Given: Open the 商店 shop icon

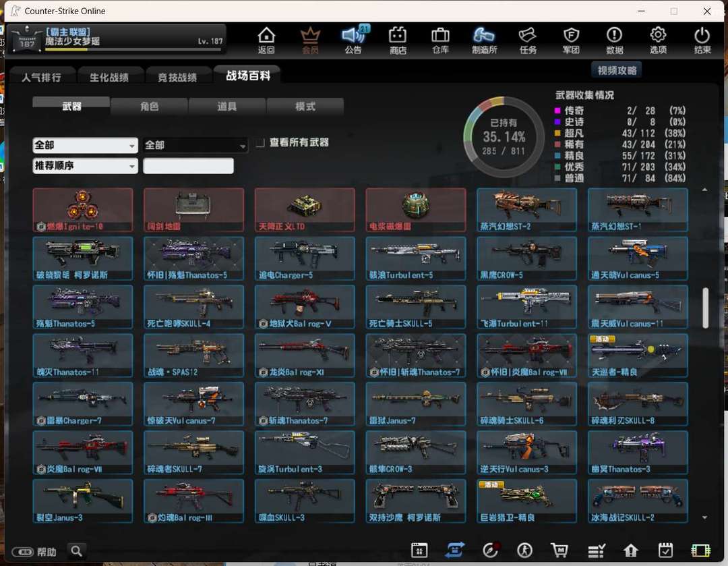Looking at the screenshot, I should coord(398,40).
